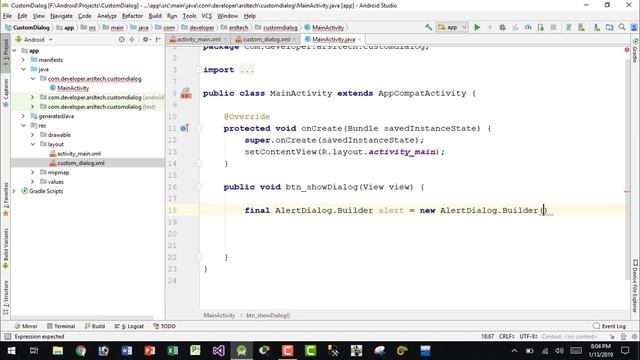Open Project panel settings gear
Viewport: 640px width, 360px height.
click(x=146, y=40)
